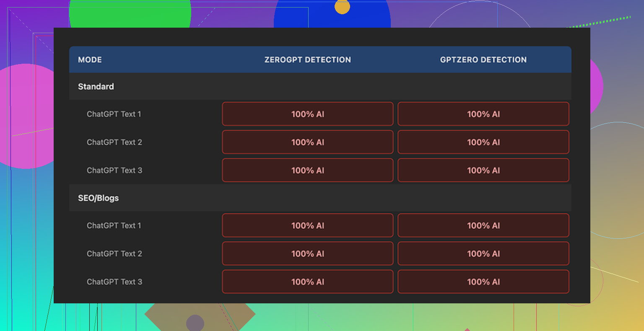Select ChatGPT Text 2 label under Standard
Image resolution: width=644 pixels, height=331 pixels.
tap(114, 142)
